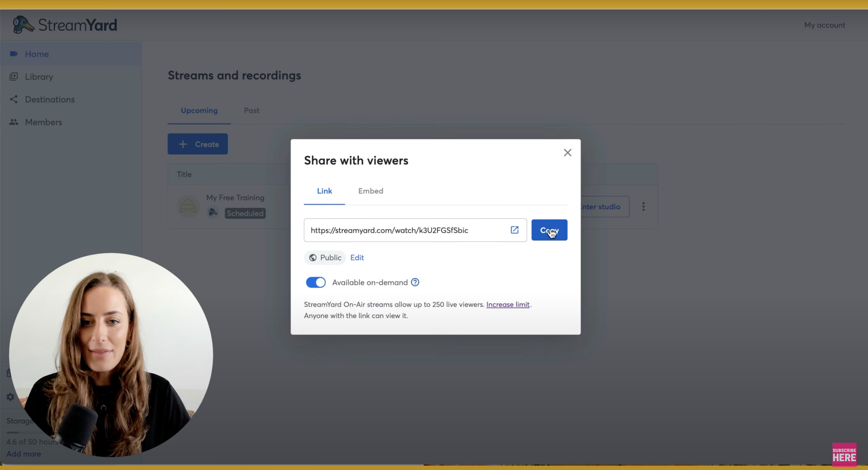The width and height of the screenshot is (868, 470).
Task: Click the Members people icon
Action: (14, 122)
